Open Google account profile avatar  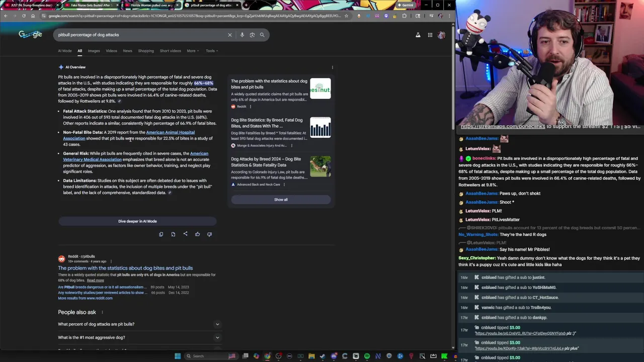point(441,35)
